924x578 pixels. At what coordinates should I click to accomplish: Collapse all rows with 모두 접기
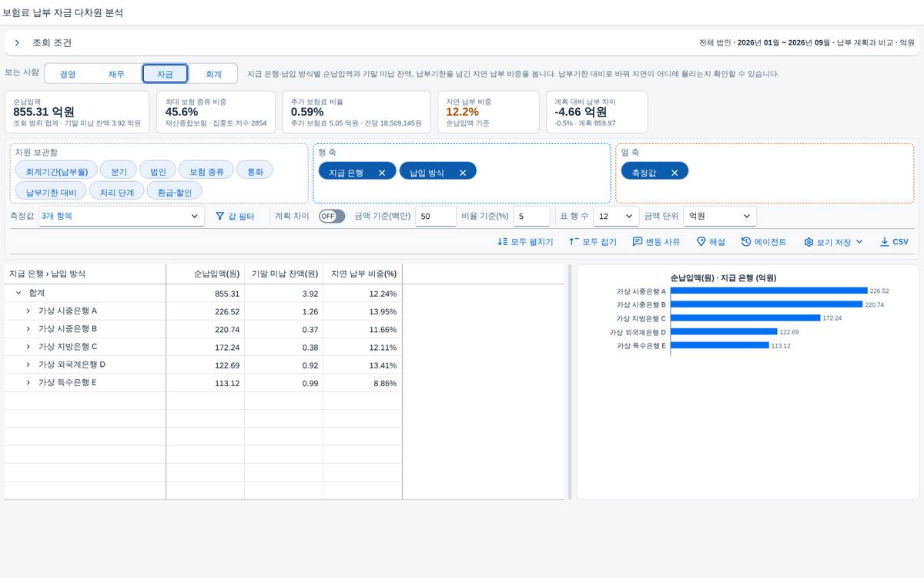(593, 242)
